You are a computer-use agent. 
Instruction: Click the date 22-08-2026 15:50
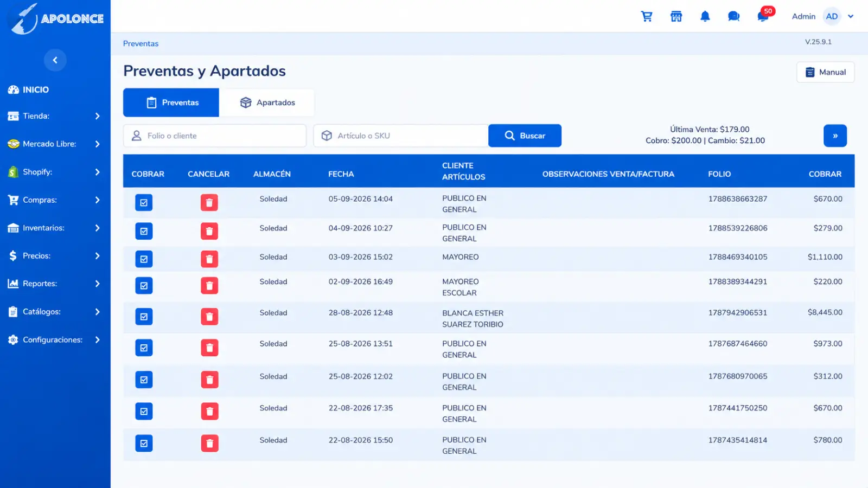point(360,440)
